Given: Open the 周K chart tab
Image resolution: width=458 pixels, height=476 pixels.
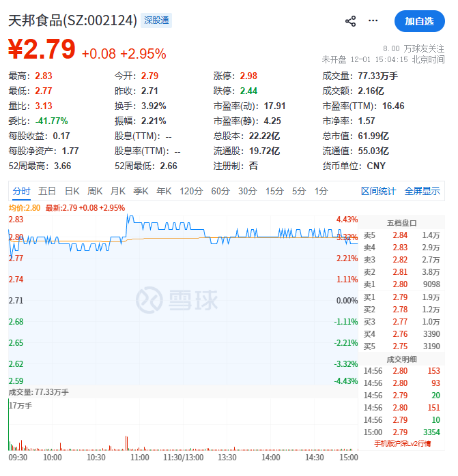Looking at the screenshot, I should 95,191.
